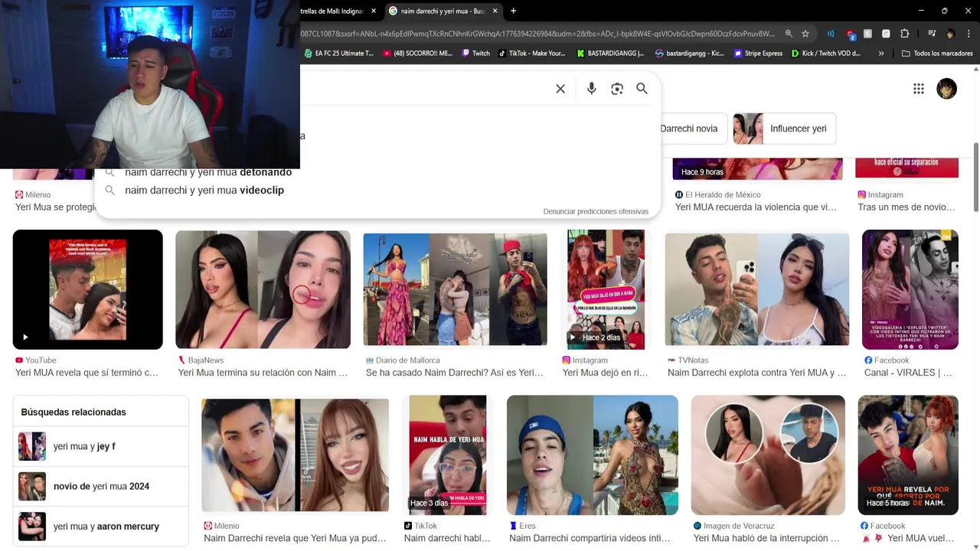Open the El Heraldo de México result title
The height and width of the screenshot is (551, 980).
click(x=756, y=207)
